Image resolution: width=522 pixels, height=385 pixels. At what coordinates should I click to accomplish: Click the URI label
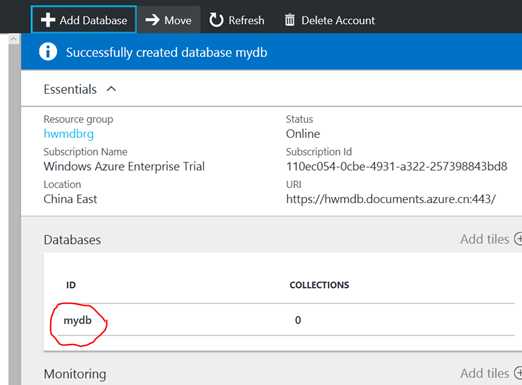[294, 184]
